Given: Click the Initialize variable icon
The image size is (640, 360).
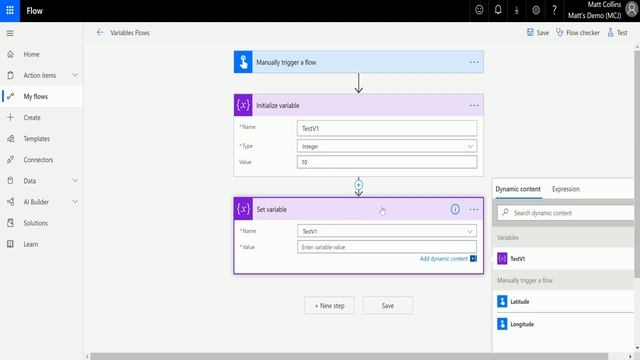Looking at the screenshot, I should point(243,105).
